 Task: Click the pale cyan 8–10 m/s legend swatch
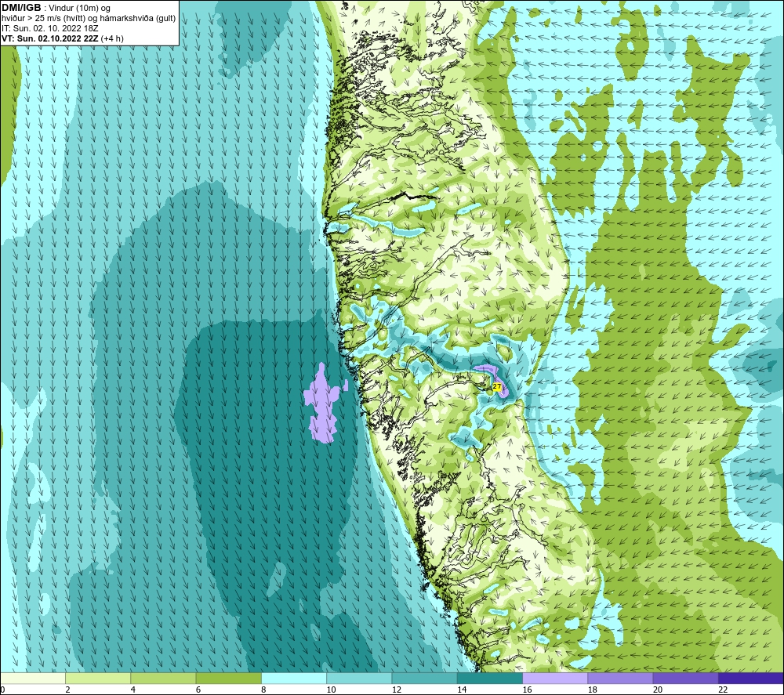coord(294,679)
